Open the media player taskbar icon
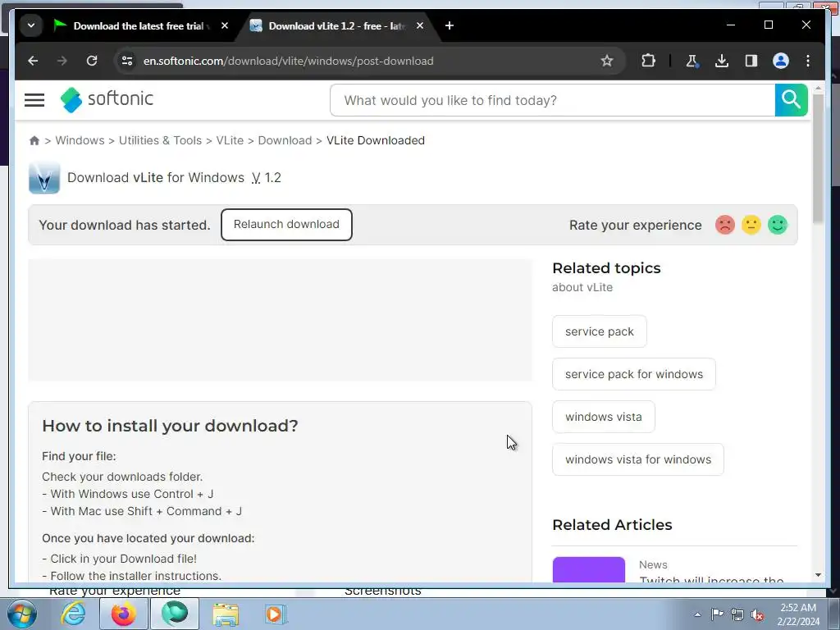Viewport: 840px width, 630px height. [276, 614]
